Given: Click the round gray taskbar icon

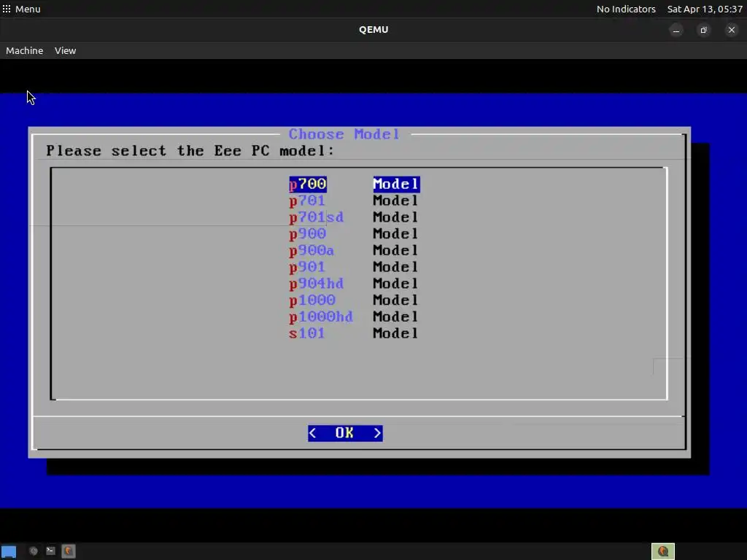Looking at the screenshot, I should tap(34, 551).
